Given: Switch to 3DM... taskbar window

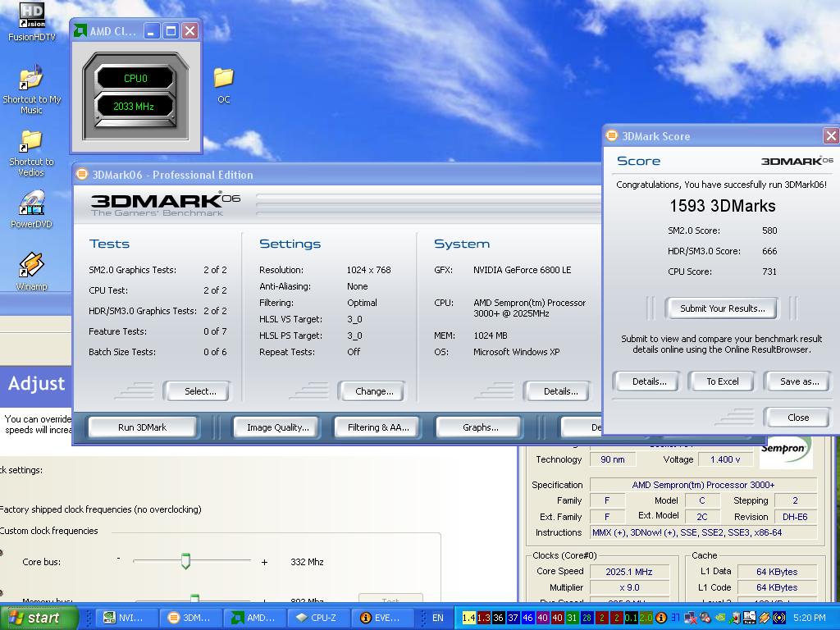Looking at the screenshot, I should (190, 618).
